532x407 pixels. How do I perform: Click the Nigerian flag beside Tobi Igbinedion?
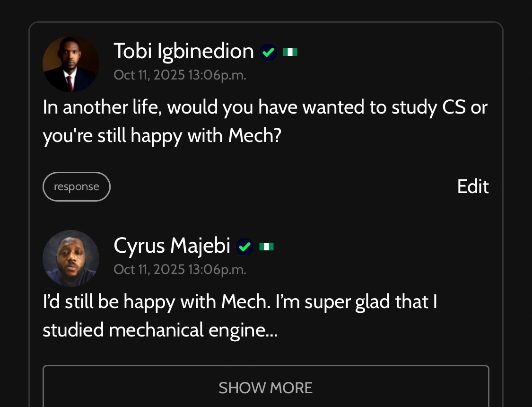coord(290,52)
